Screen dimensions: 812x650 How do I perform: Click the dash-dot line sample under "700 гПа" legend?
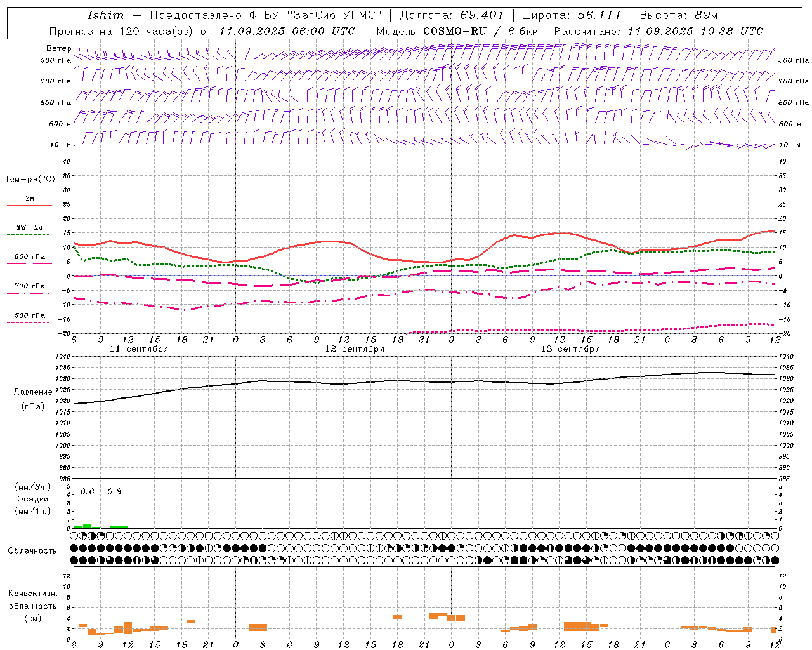point(29,293)
